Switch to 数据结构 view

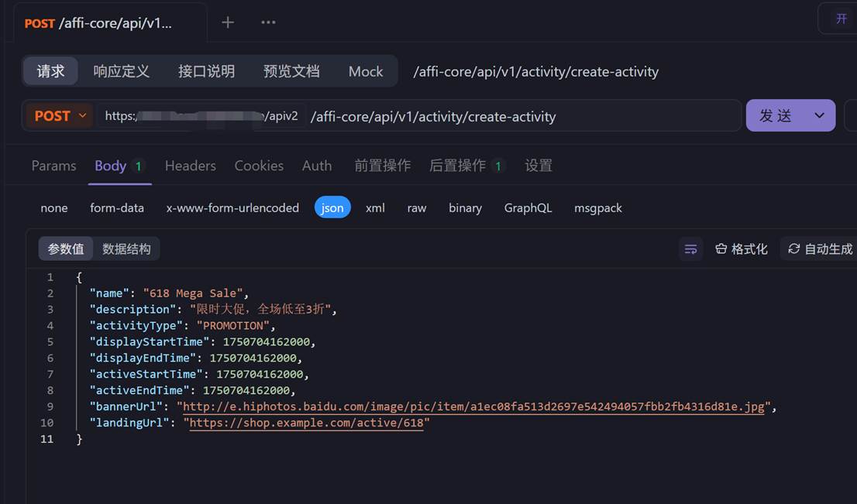coord(126,249)
